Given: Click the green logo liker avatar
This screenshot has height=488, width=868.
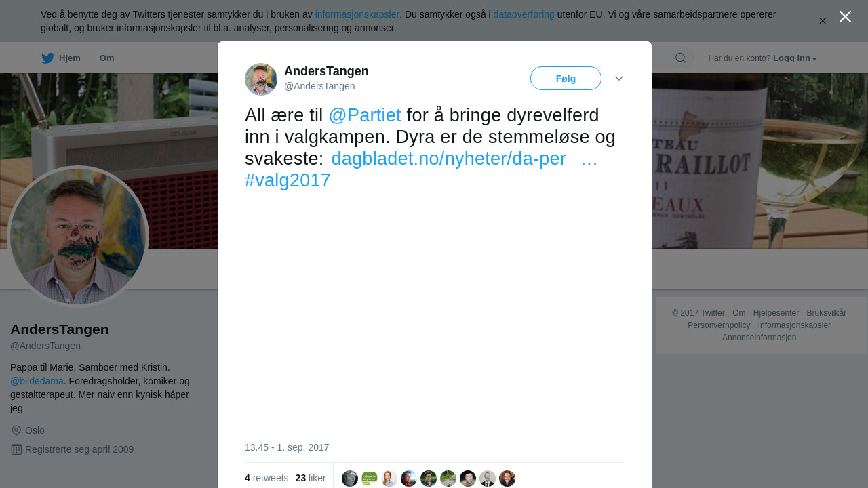Looking at the screenshot, I should (x=370, y=479).
